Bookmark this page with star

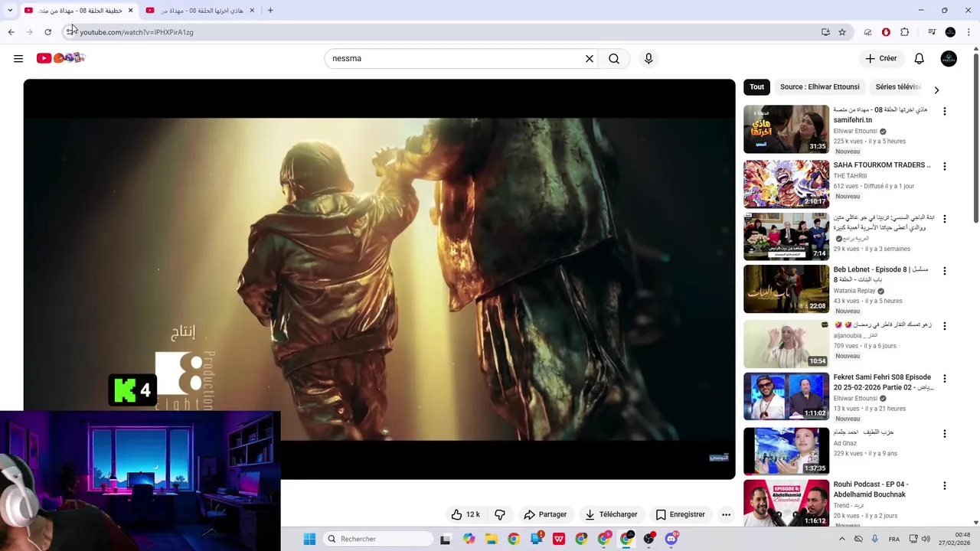pos(842,32)
